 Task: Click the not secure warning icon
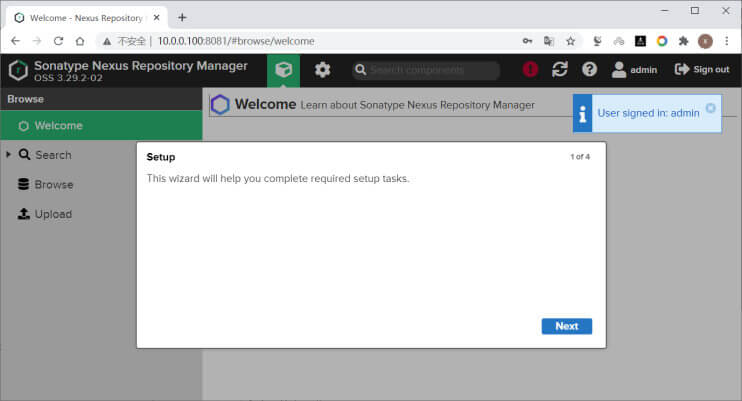pyautogui.click(x=107, y=42)
